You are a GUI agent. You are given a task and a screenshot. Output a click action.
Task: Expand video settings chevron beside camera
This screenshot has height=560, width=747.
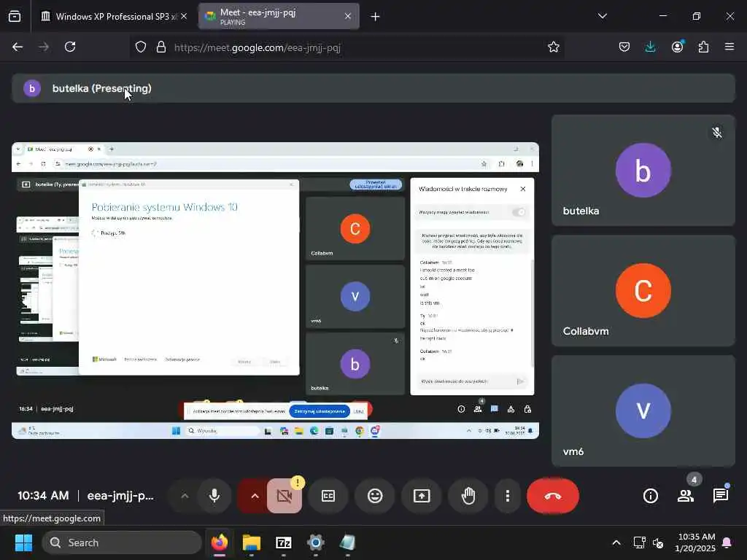[255, 496]
